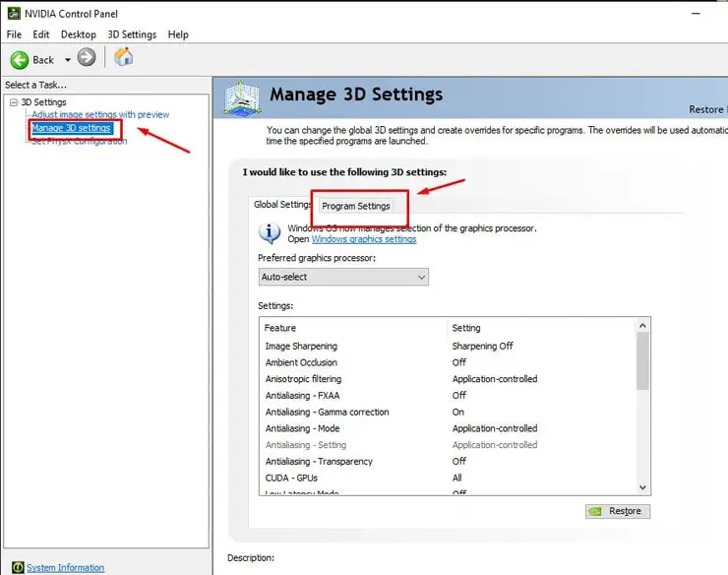The height and width of the screenshot is (575, 728).
Task: Click the Manage 3D Settings header graphic
Action: click(x=241, y=97)
